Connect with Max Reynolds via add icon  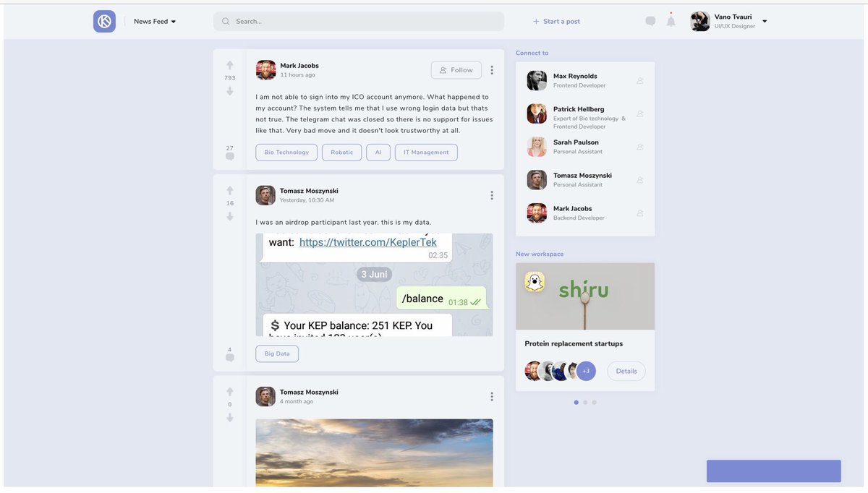pos(640,81)
